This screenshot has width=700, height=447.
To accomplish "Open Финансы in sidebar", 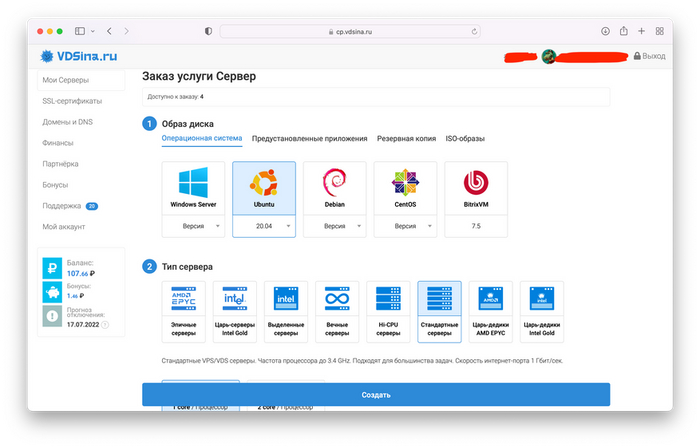I will point(58,143).
